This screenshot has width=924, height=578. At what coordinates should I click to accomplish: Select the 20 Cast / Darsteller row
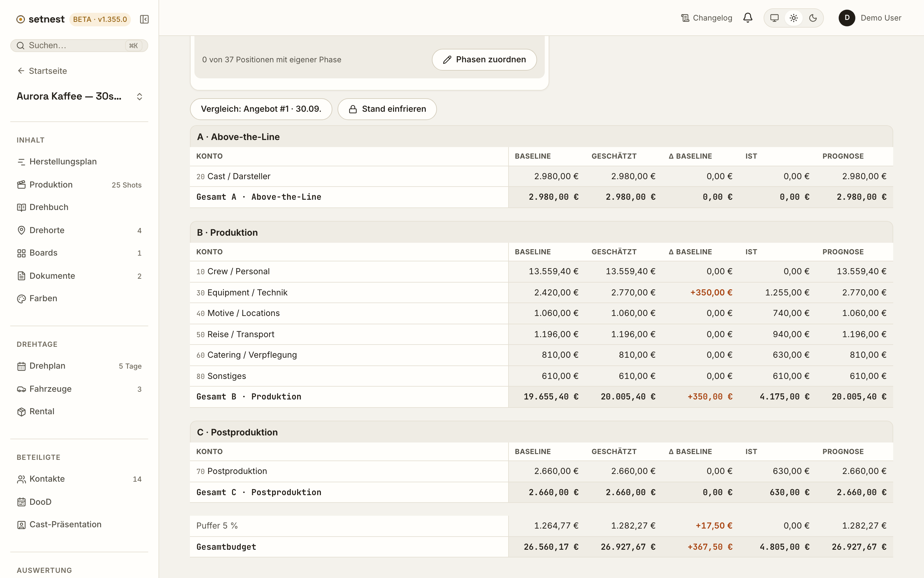tap(542, 176)
